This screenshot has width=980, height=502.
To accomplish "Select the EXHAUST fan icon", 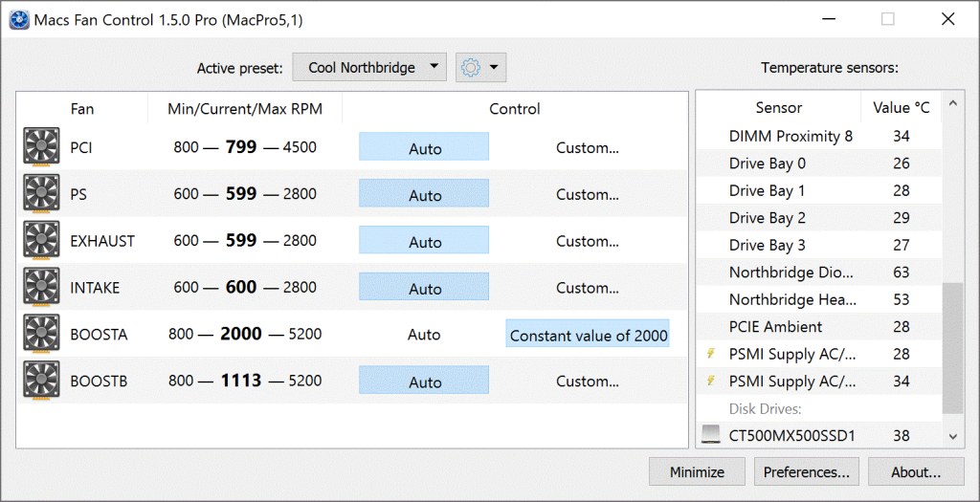I will click(x=41, y=241).
